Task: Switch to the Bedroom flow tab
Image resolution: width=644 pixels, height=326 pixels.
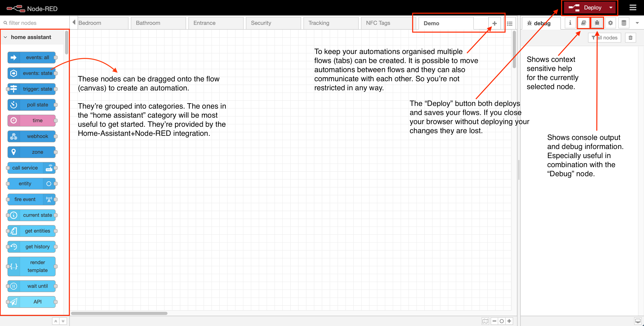Action: (103, 23)
